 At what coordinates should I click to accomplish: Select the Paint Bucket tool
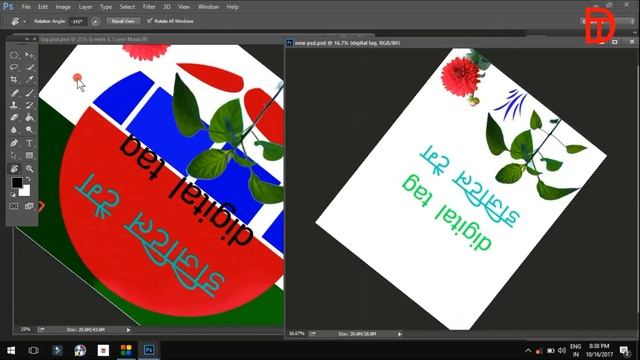coord(29,118)
